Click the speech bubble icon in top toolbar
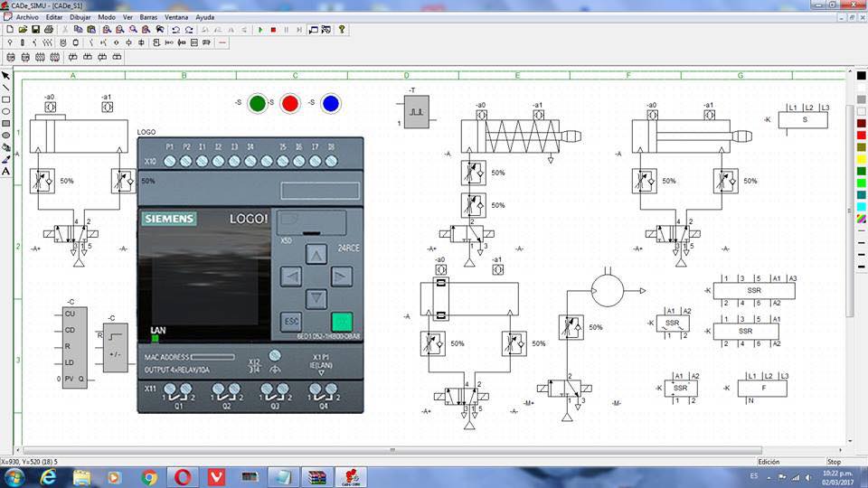 (313, 29)
